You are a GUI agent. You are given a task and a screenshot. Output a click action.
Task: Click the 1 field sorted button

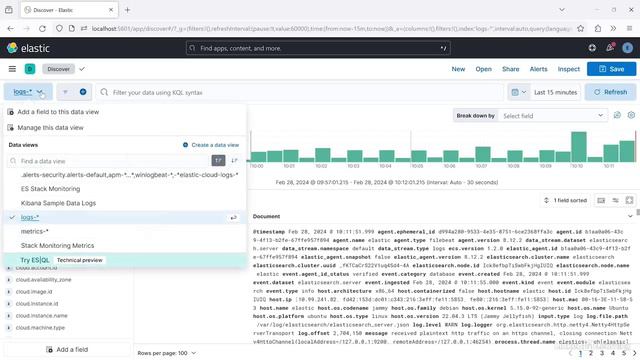click(x=565, y=200)
